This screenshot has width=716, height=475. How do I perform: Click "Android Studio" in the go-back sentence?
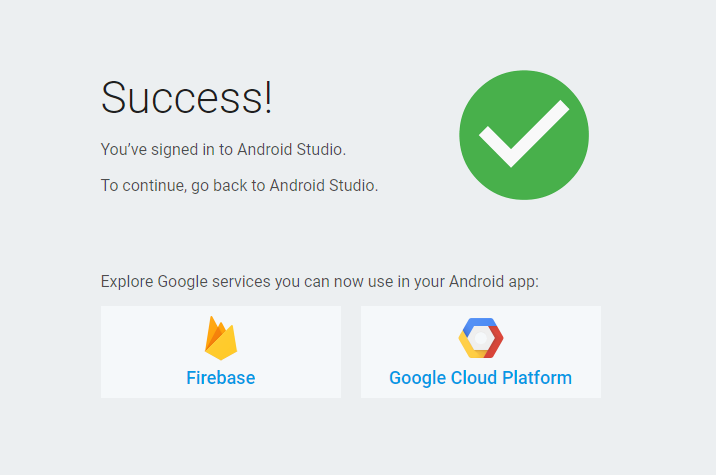point(324,186)
